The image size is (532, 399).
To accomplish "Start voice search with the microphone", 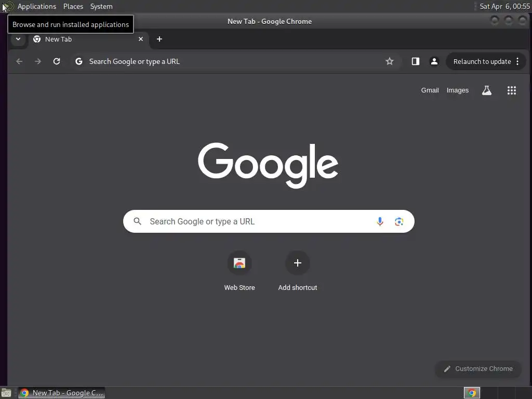I will click(x=380, y=221).
